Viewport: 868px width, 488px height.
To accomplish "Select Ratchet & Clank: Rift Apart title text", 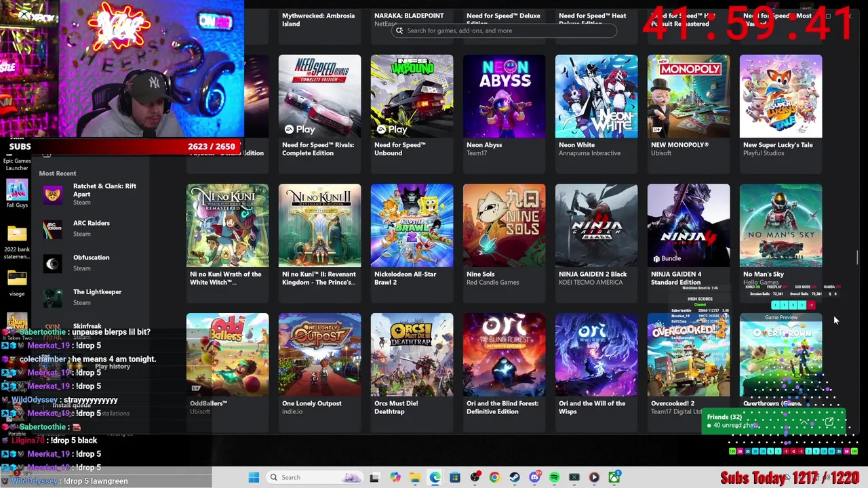I will click(104, 190).
